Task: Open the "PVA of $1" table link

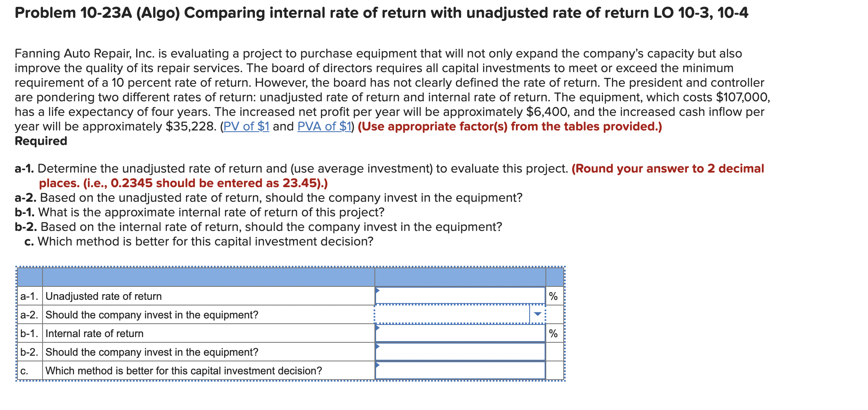Action: tap(324, 126)
